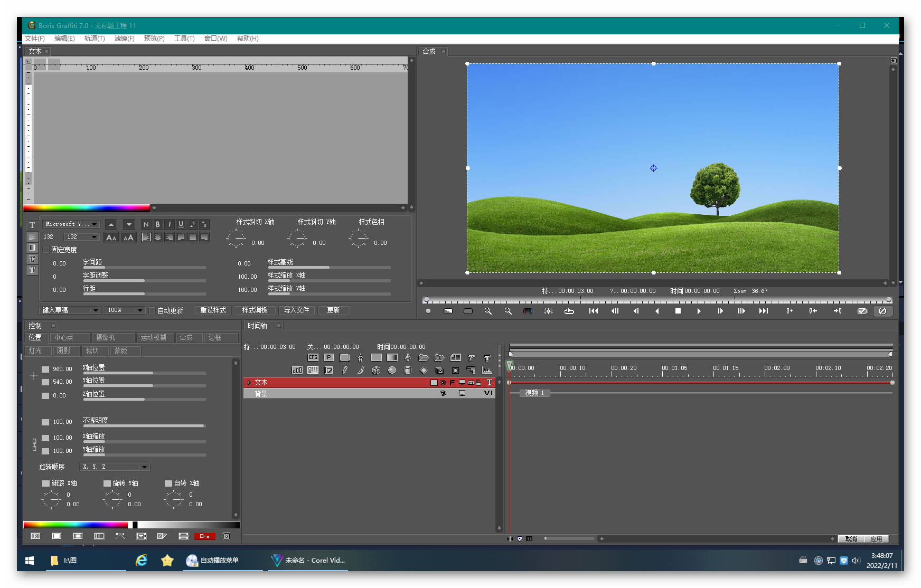Toggle the X轴位置 animation checkbox
Viewport: 921px width, 588px height.
tap(45, 369)
